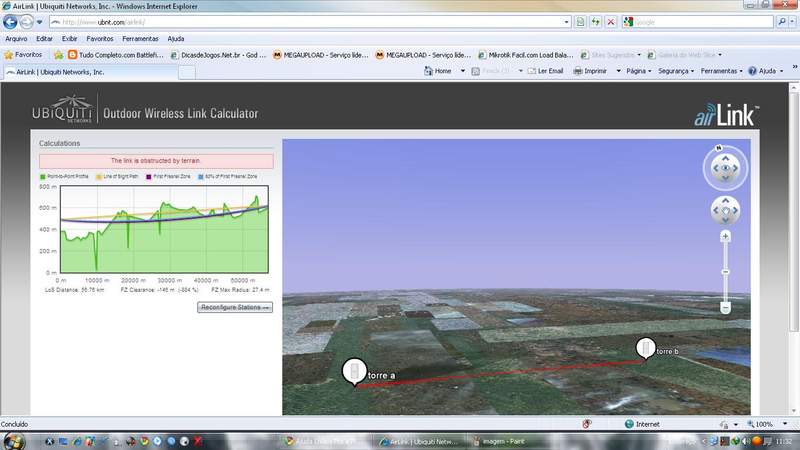
Task: Click Ler Email in the command bar
Action: pos(545,71)
